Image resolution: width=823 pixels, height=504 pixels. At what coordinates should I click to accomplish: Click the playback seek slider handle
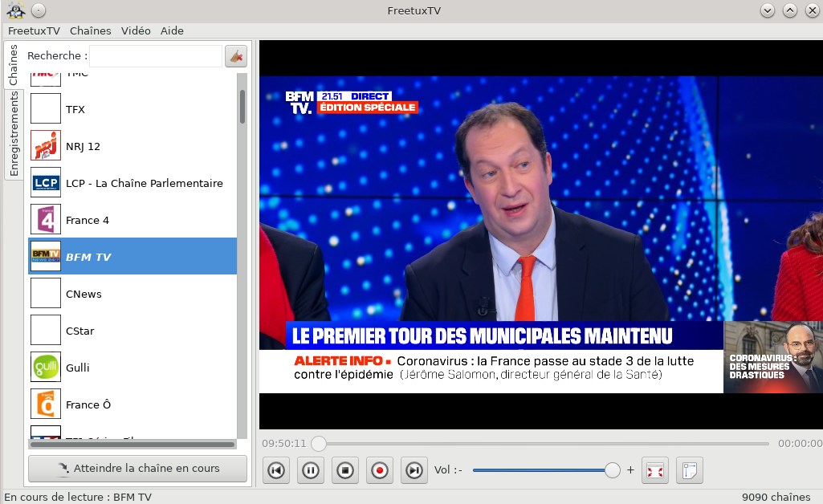click(319, 444)
